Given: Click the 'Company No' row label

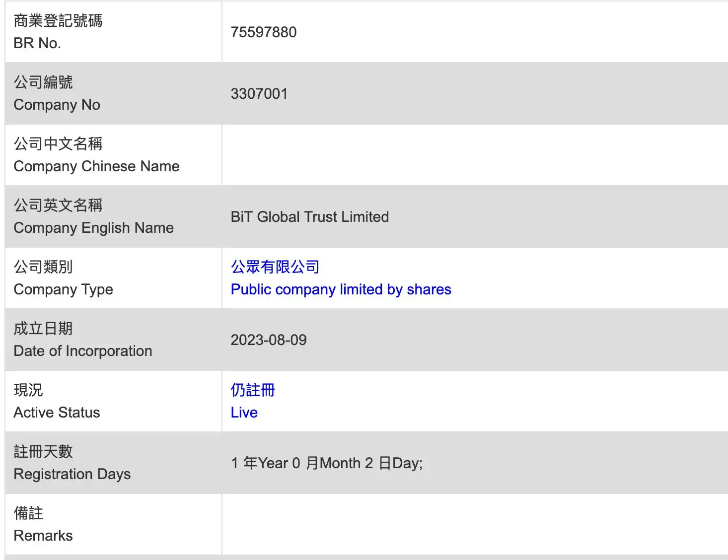Looking at the screenshot, I should tap(57, 105).
